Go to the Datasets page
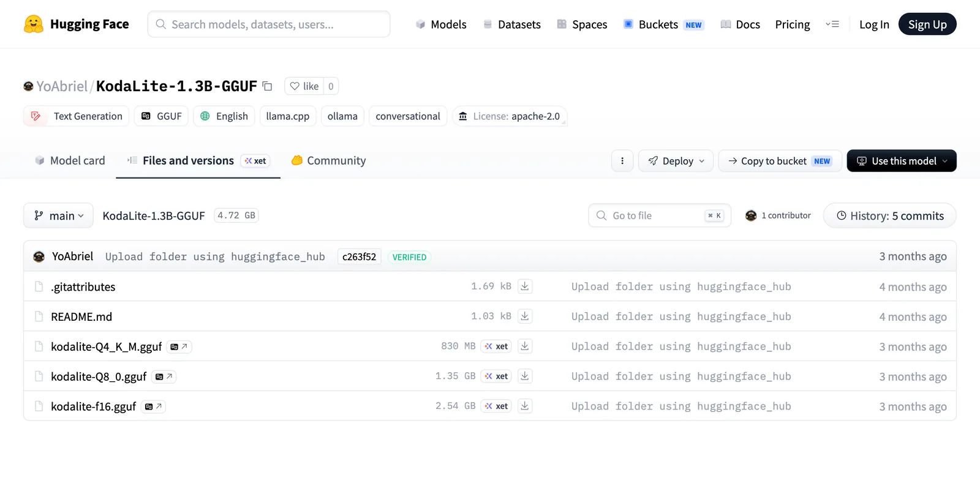The height and width of the screenshot is (486, 980). [512, 24]
